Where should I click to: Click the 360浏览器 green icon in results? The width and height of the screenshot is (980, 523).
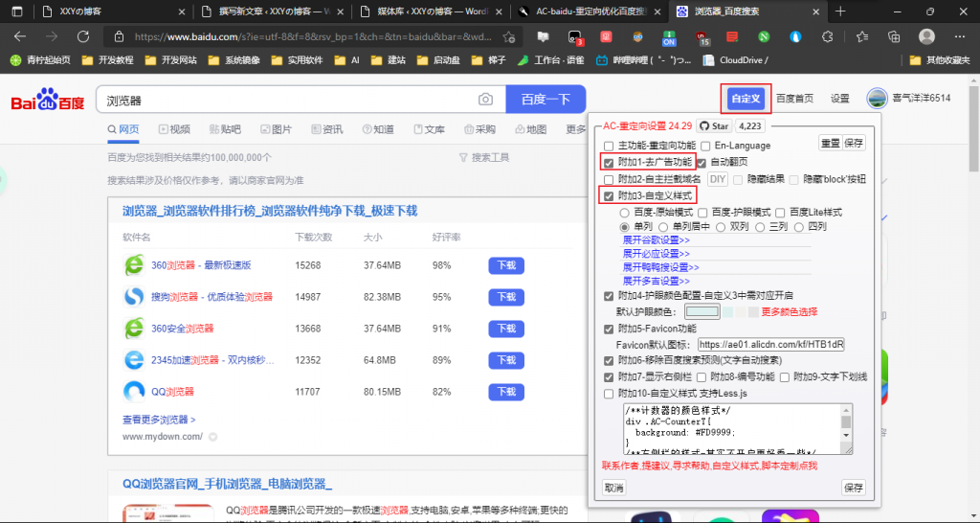(134, 265)
